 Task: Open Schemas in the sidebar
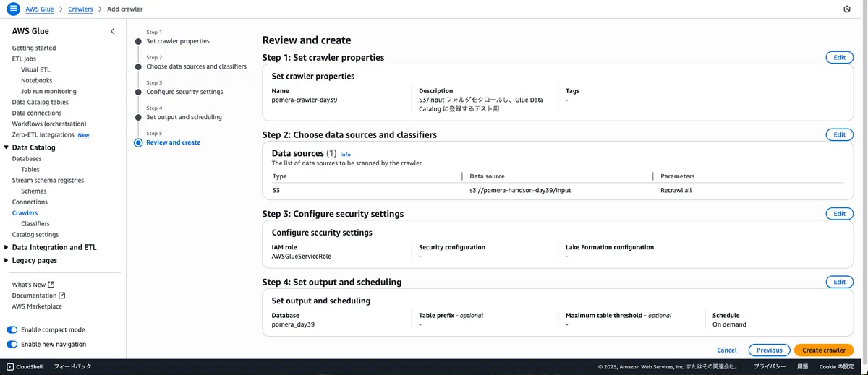(x=34, y=191)
